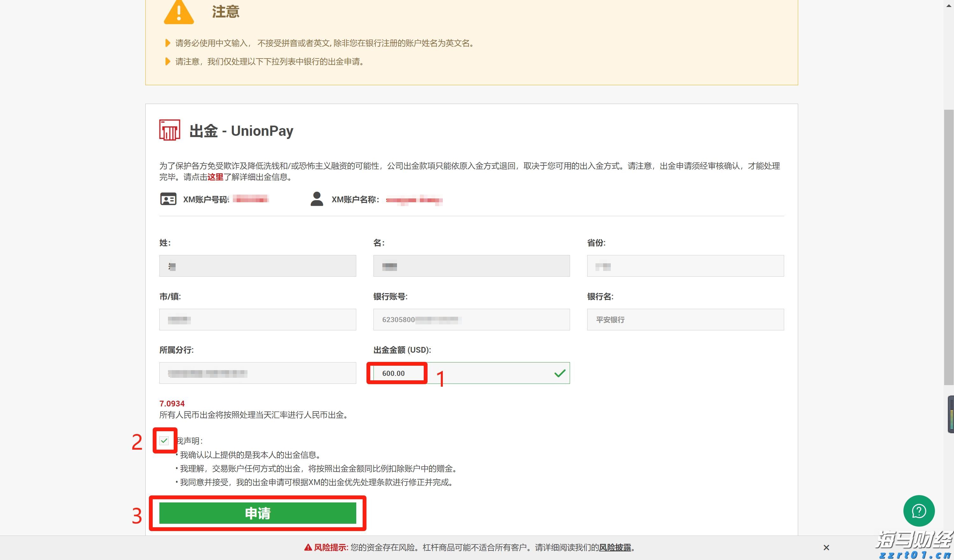Select the 出金金额 amount input showing 600.00

click(x=396, y=373)
